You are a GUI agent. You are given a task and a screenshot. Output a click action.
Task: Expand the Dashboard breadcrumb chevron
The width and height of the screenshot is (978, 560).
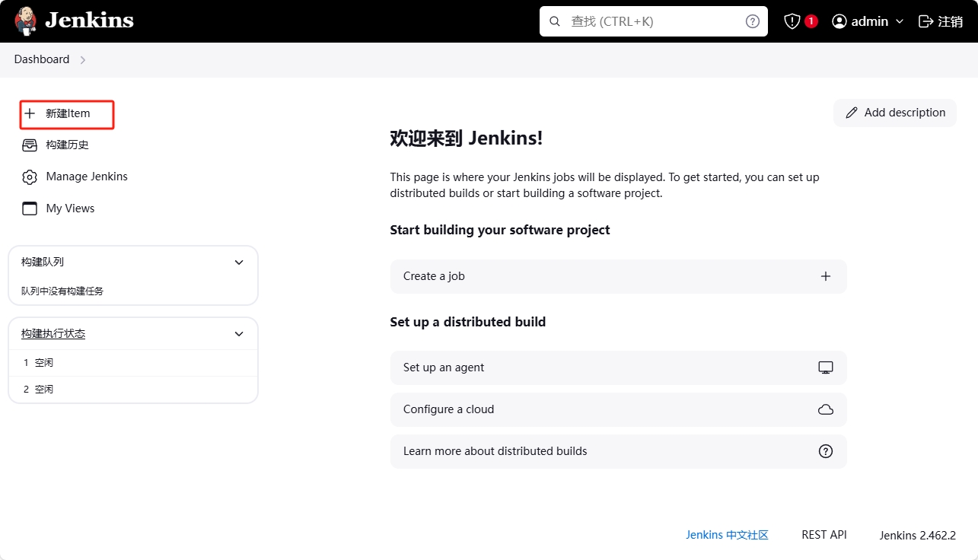click(x=83, y=60)
